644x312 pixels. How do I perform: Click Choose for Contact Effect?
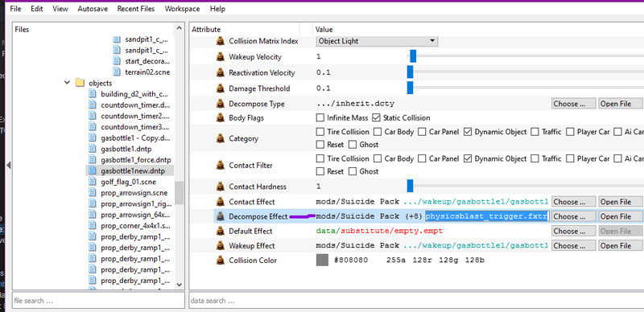(573, 202)
